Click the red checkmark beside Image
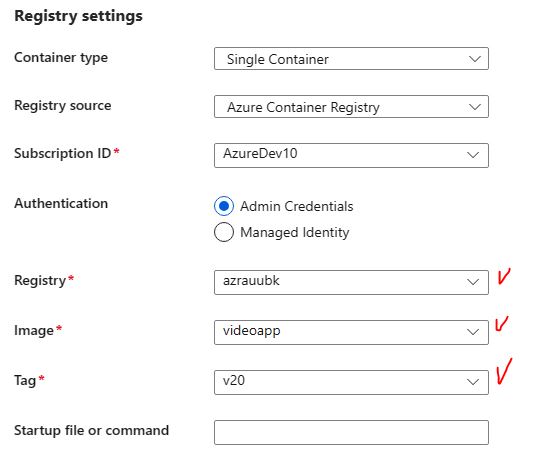The width and height of the screenshot is (550, 460). (x=502, y=324)
